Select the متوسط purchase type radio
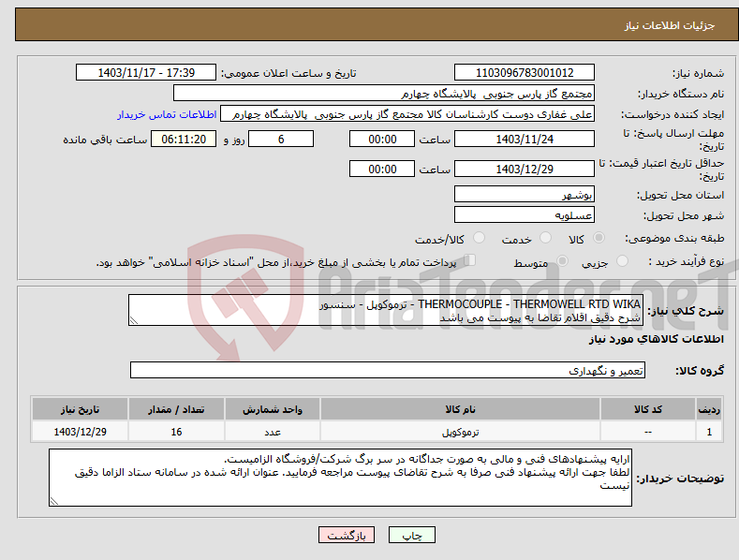The image size is (739, 560). point(562,260)
